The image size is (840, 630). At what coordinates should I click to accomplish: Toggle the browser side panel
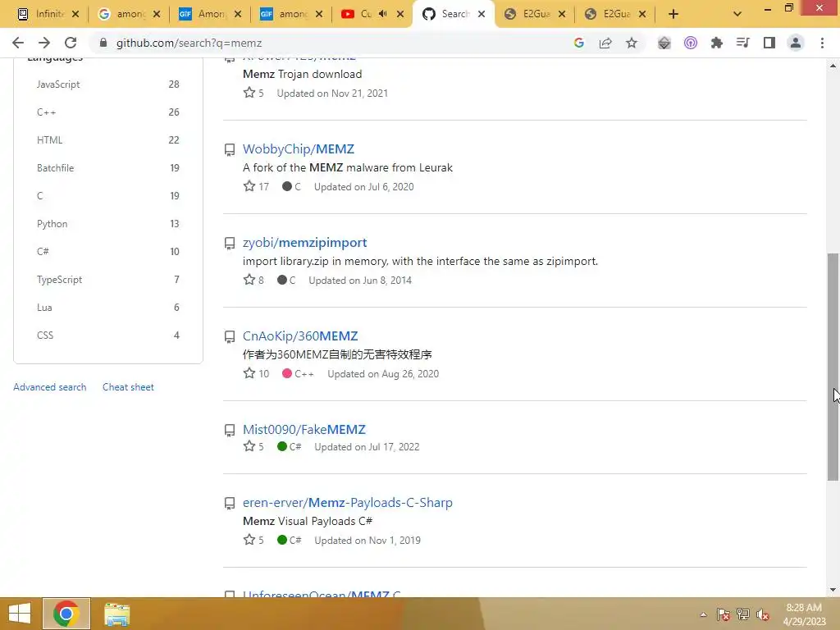pyautogui.click(x=769, y=43)
